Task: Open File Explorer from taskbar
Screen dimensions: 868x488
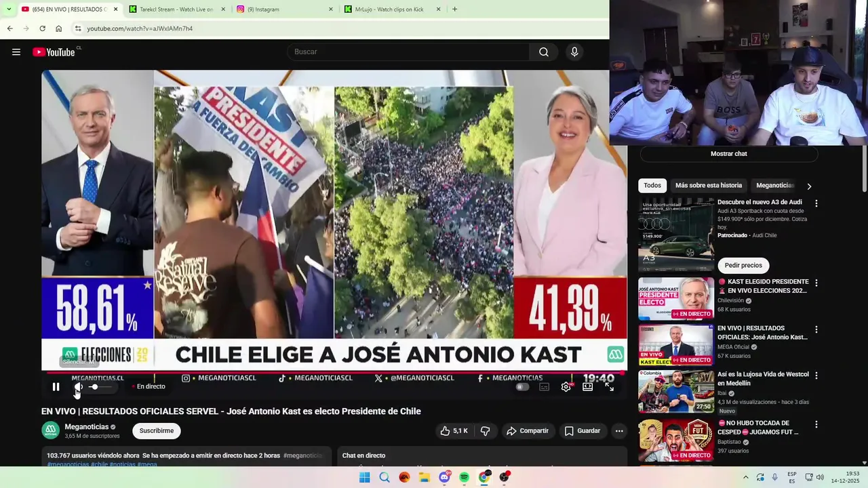Action: pyautogui.click(x=425, y=477)
